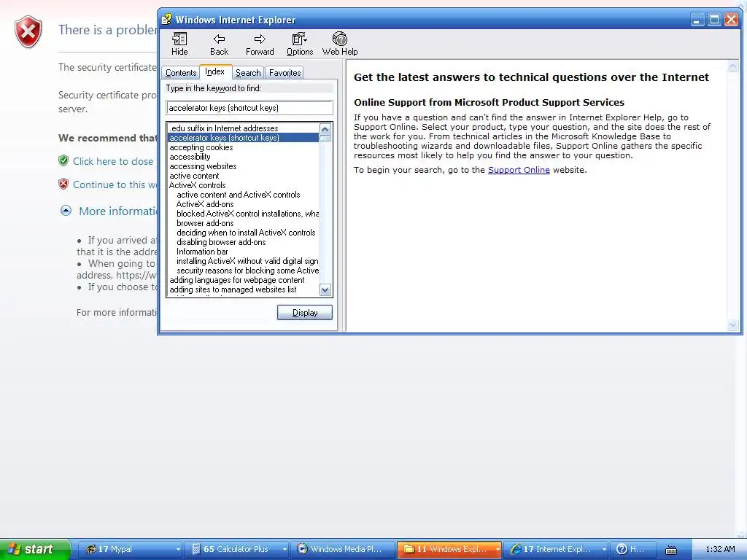Open the Search tab
Screen dimensions: 747x560
click(x=248, y=73)
